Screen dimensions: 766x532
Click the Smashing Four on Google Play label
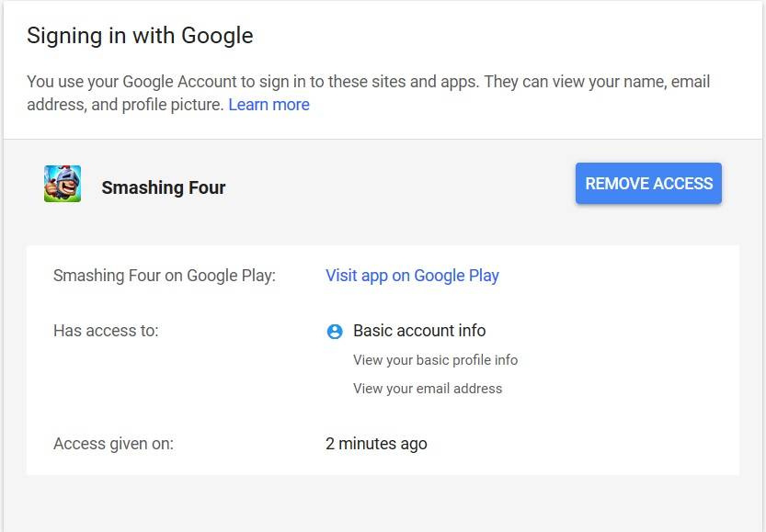point(164,276)
